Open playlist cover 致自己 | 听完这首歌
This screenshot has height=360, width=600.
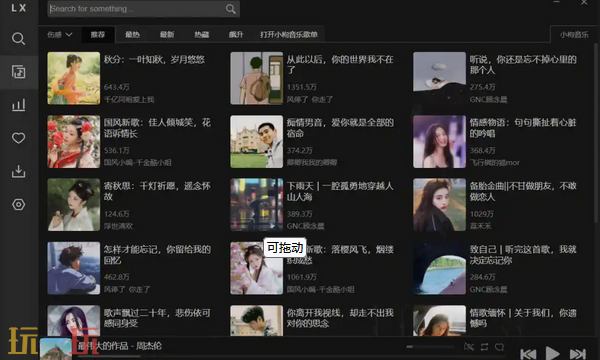tap(439, 268)
